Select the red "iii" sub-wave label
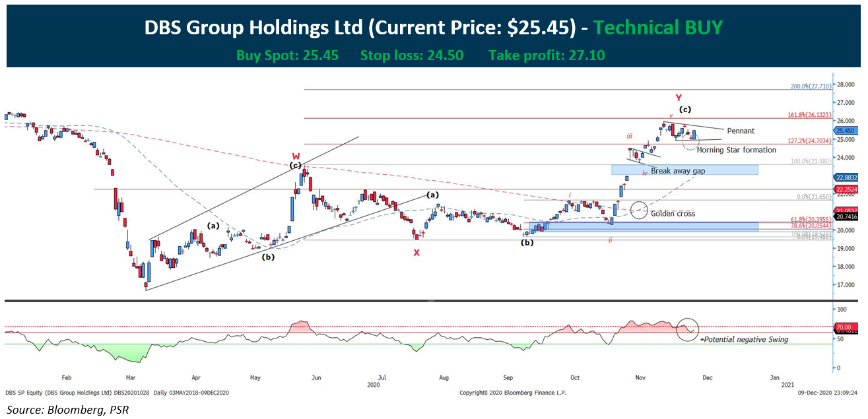Viewport: 868px width, 419px height. (x=630, y=136)
